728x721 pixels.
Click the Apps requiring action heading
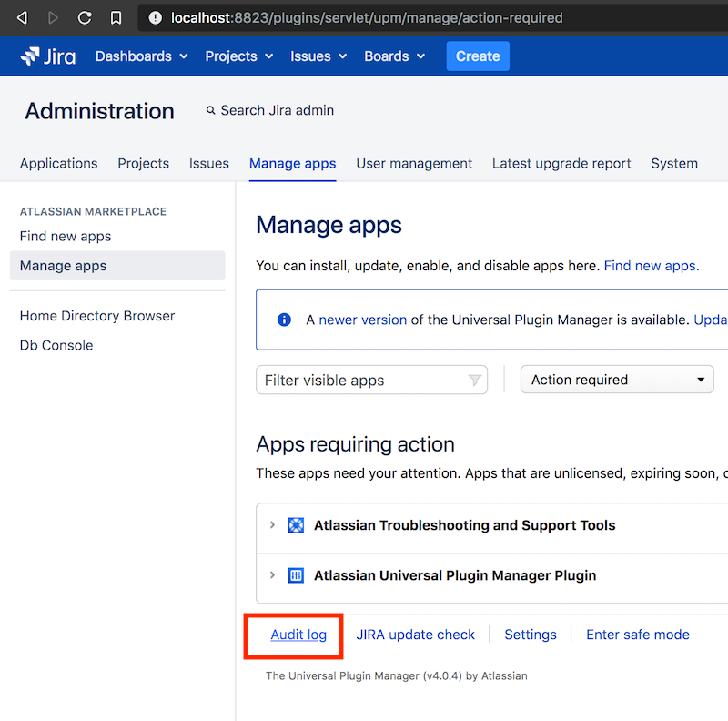[x=355, y=444]
